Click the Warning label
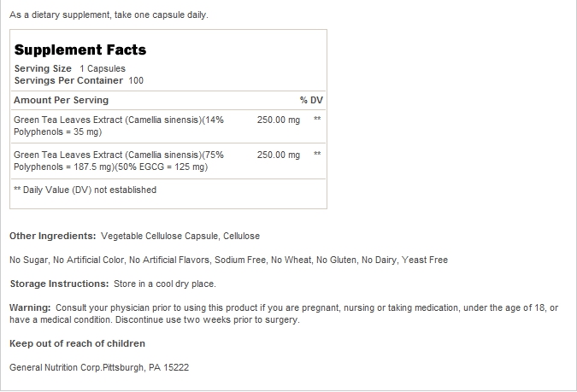Image resolution: width=577 pixels, height=392 pixels. (30, 307)
